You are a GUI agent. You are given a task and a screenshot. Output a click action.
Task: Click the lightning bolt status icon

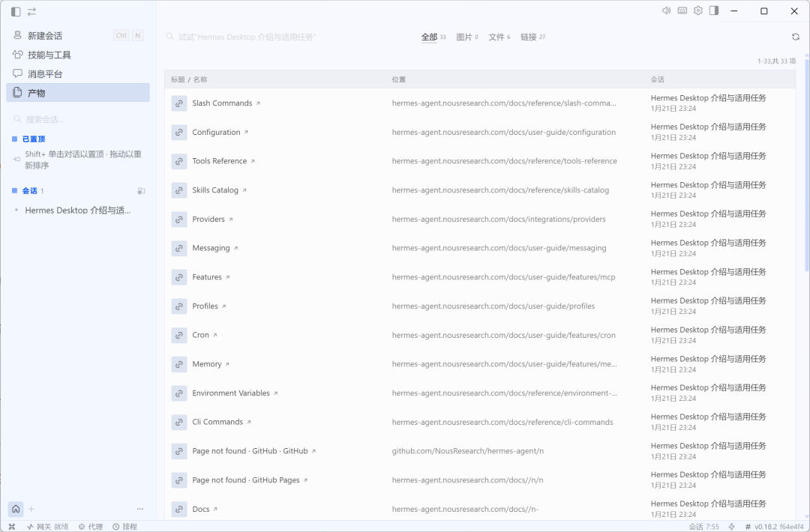[x=731, y=526]
